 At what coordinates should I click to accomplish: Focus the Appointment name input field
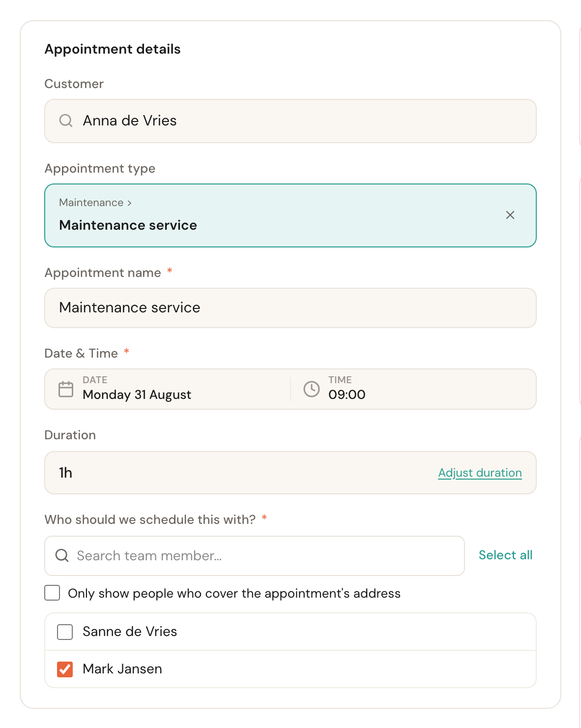(290, 308)
